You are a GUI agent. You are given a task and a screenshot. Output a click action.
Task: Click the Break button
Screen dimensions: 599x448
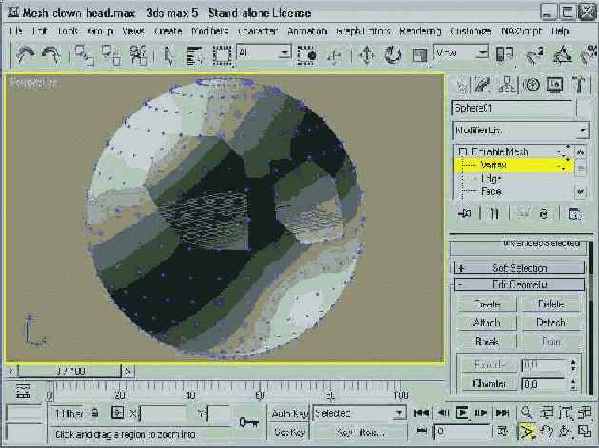[487, 341]
